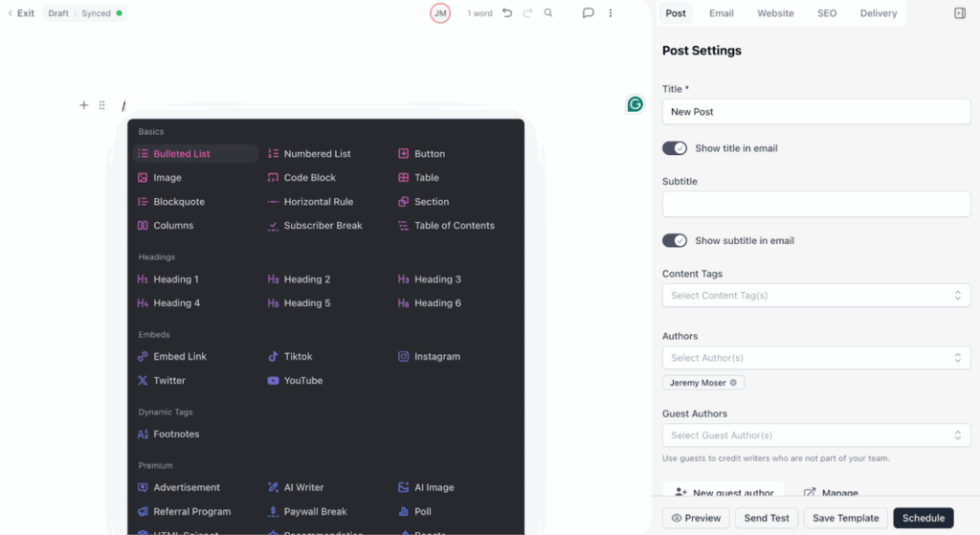This screenshot has width=980, height=535.
Task: Expand the Select Content Tag(s) dropdown
Action: point(815,296)
